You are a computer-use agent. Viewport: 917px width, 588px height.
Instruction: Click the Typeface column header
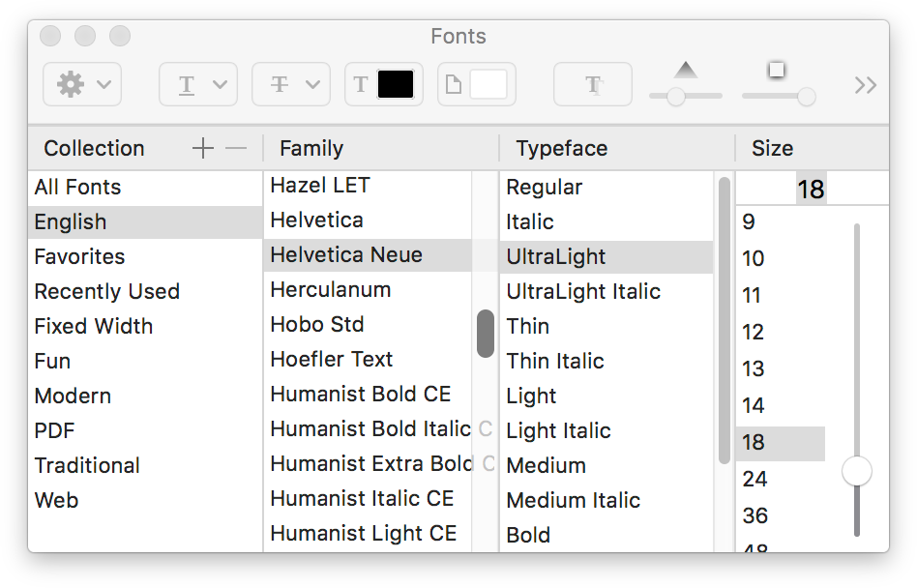click(x=617, y=149)
